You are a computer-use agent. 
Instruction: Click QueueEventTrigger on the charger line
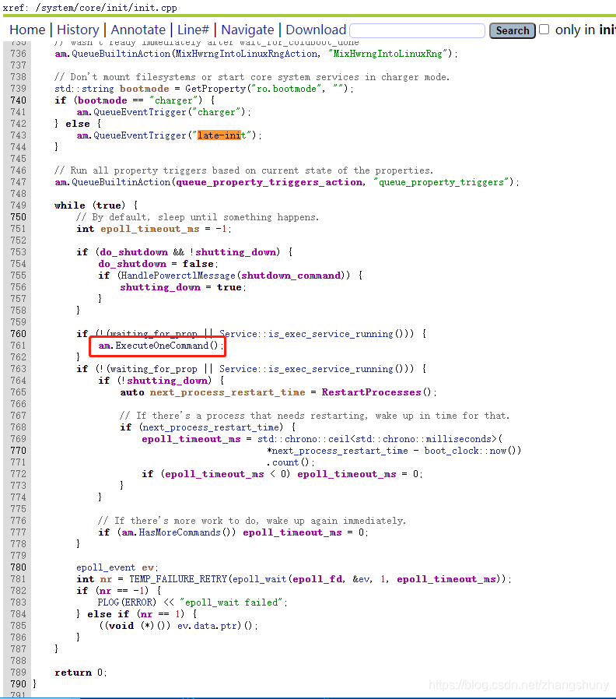coord(140,112)
